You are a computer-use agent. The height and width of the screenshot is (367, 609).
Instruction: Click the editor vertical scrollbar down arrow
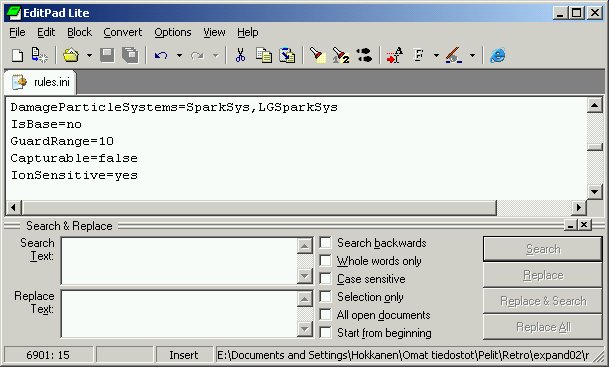point(595,191)
